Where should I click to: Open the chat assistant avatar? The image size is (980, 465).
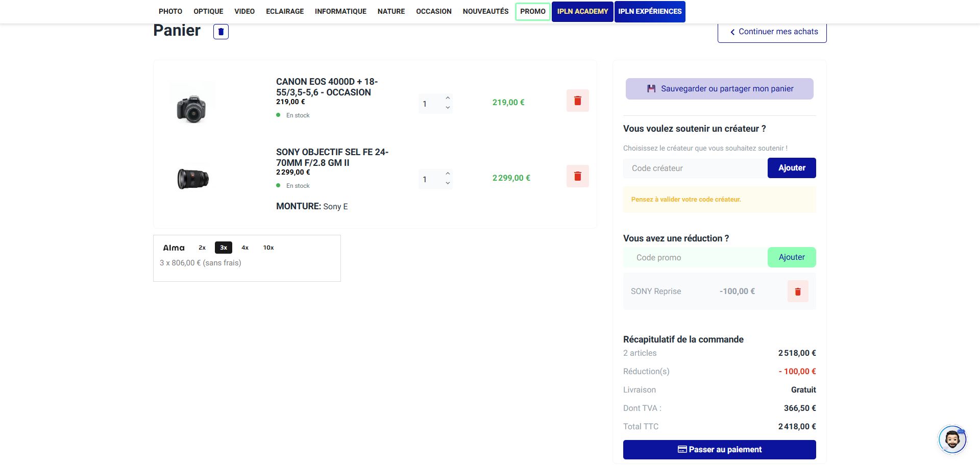point(952,439)
